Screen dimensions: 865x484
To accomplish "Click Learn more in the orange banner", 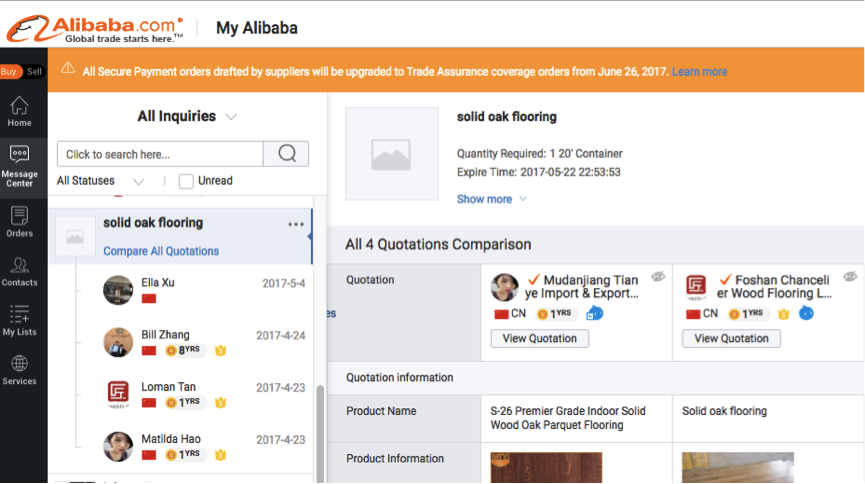I will tap(699, 72).
